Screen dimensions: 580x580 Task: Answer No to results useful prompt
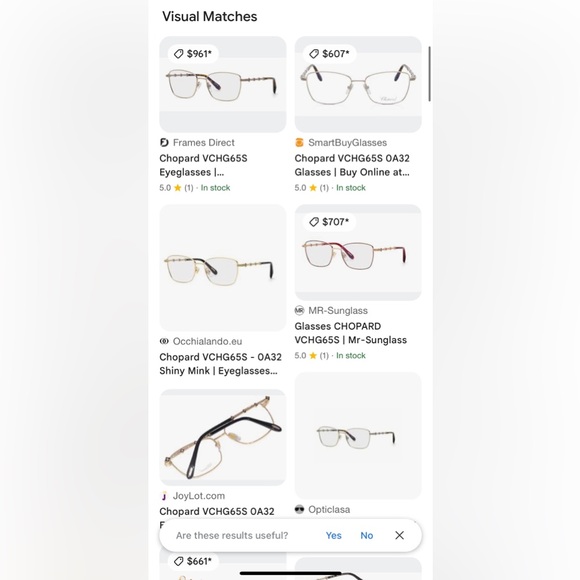367,535
